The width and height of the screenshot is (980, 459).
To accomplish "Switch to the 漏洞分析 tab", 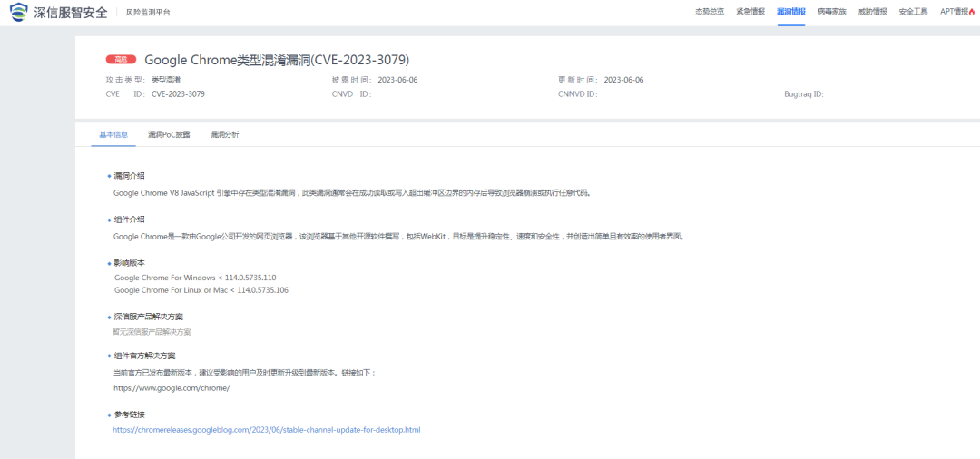I will 224,135.
